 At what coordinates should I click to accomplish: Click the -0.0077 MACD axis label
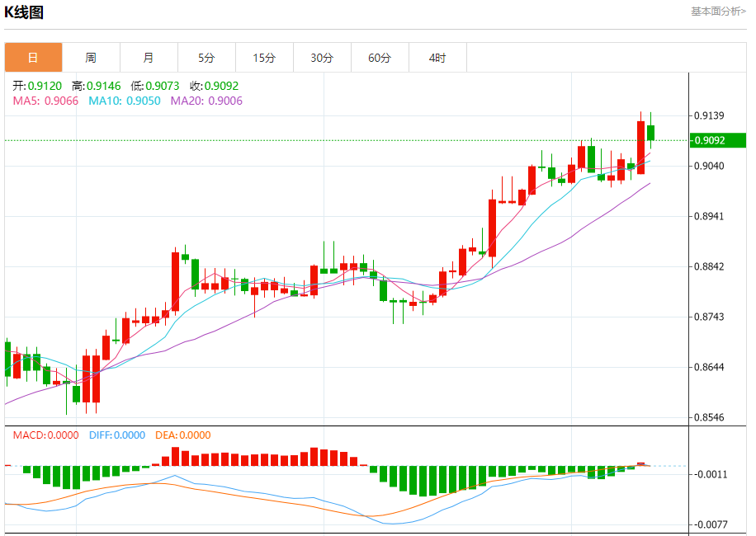point(711,524)
